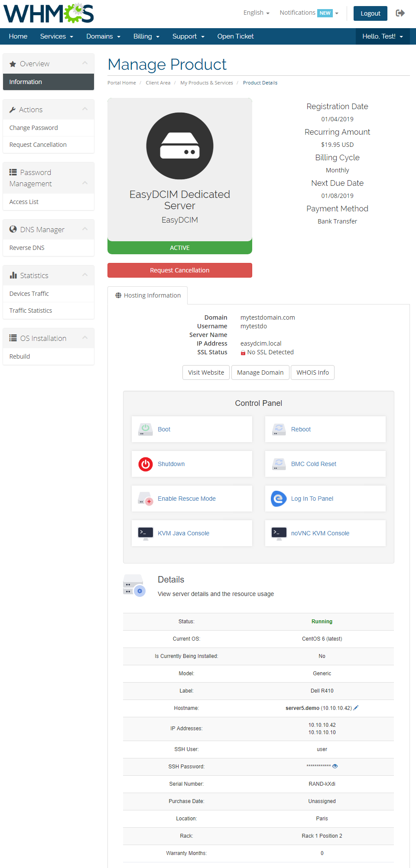Click the star icon beside Overview
416x868 pixels.
tap(13, 64)
